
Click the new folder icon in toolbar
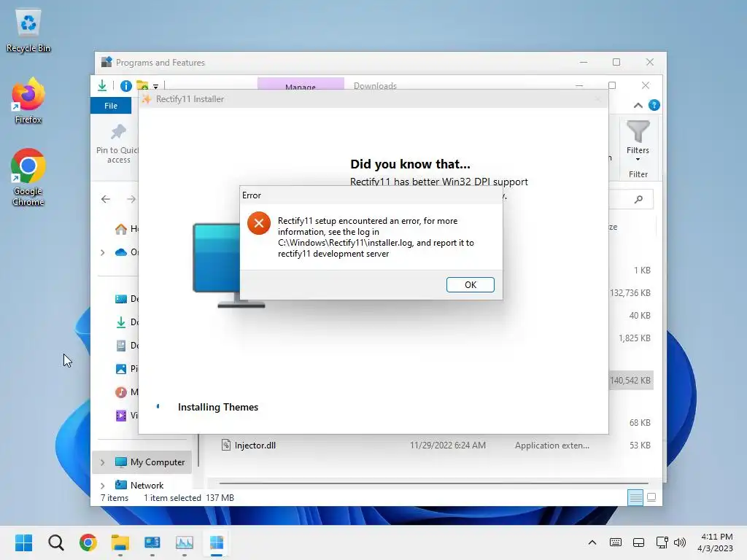click(142, 86)
